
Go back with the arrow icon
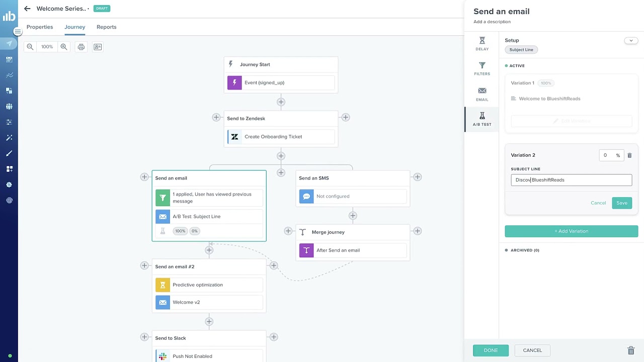click(x=27, y=9)
